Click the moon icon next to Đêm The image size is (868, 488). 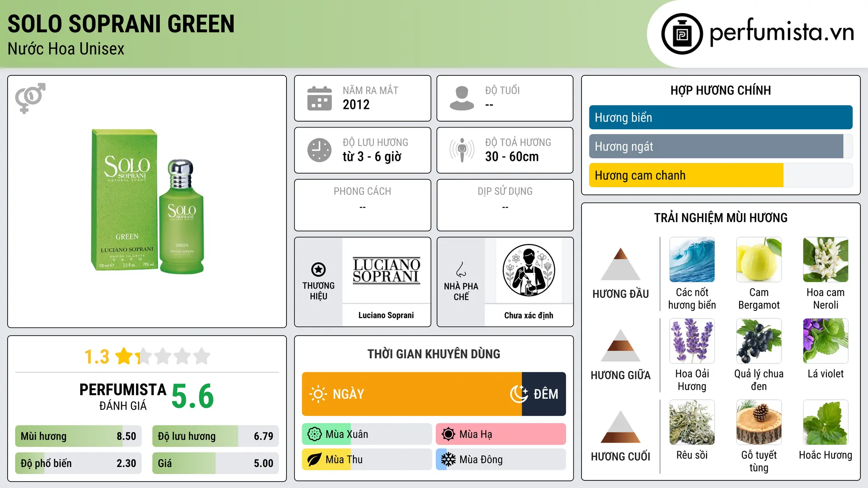point(519,394)
